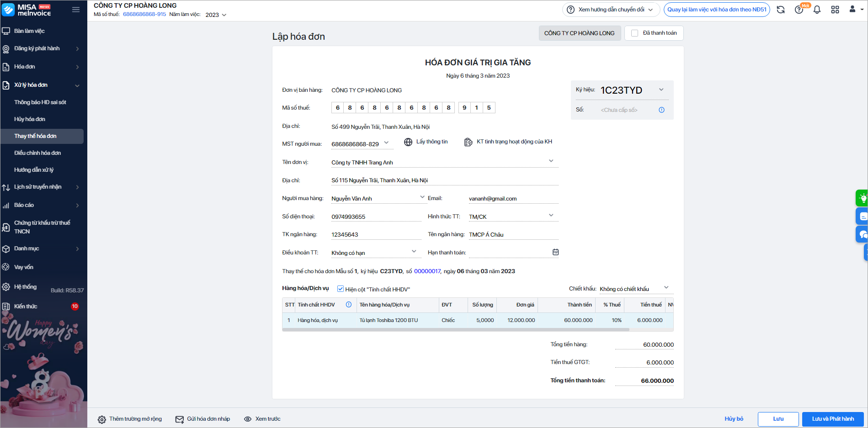868x428 pixels.
Task: Click the Bàn làm việc monitor icon
Action: 6,31
